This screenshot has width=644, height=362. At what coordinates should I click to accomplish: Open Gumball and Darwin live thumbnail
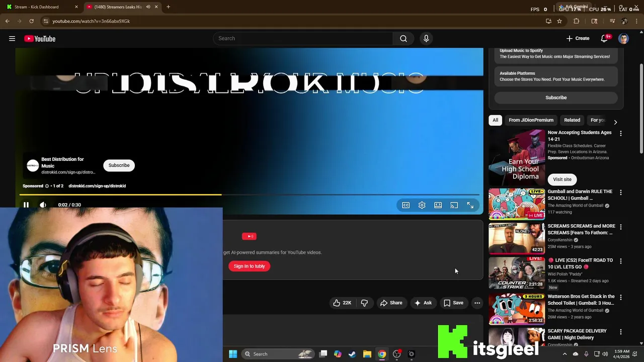pos(517,204)
